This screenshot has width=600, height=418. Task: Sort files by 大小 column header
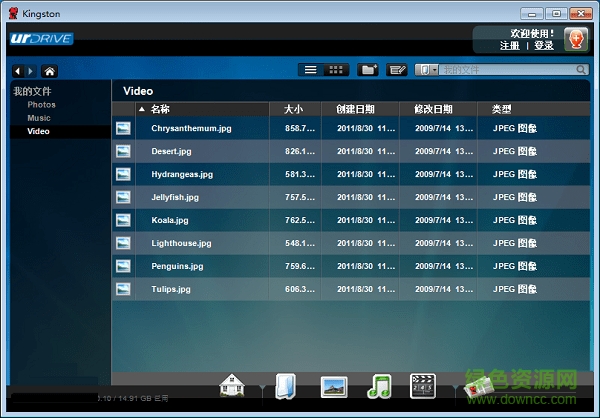293,109
